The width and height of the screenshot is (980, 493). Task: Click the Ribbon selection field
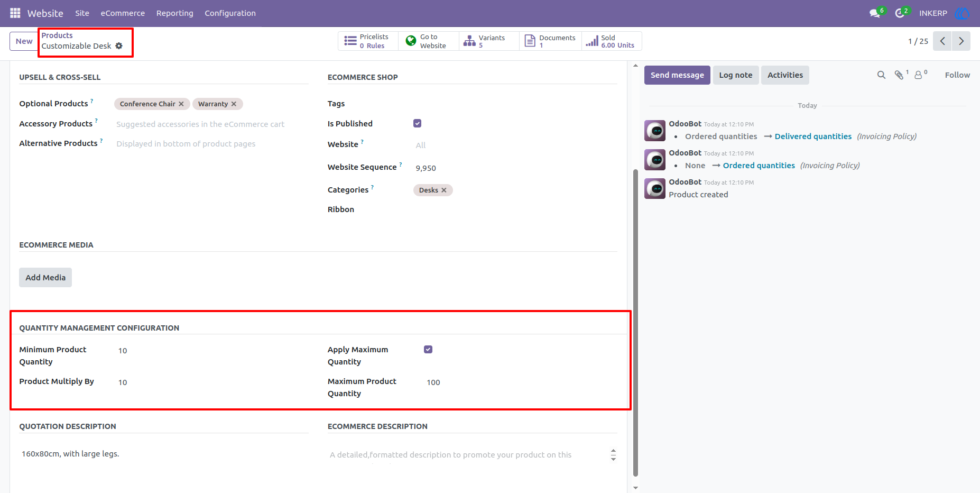tap(515, 209)
